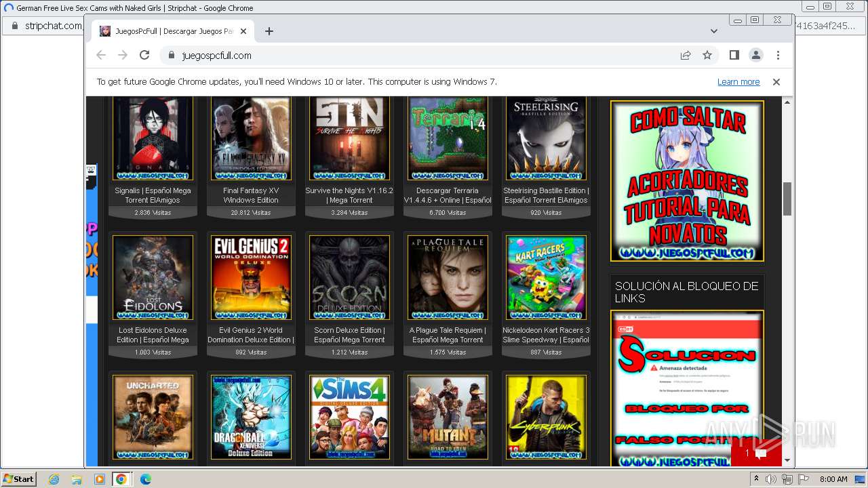Open the Terraria cover thumbnail
Image resolution: width=868 pixels, height=488 pixels.
(448, 138)
